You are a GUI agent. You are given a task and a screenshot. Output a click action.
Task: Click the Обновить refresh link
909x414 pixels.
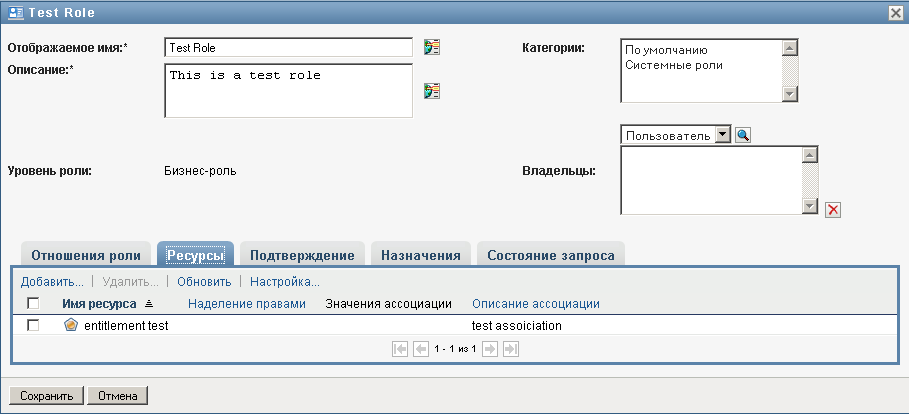(204, 282)
